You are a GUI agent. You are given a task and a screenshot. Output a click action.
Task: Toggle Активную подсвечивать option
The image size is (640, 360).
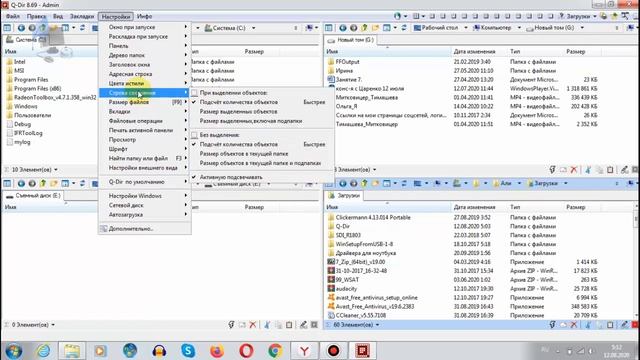coord(261,177)
